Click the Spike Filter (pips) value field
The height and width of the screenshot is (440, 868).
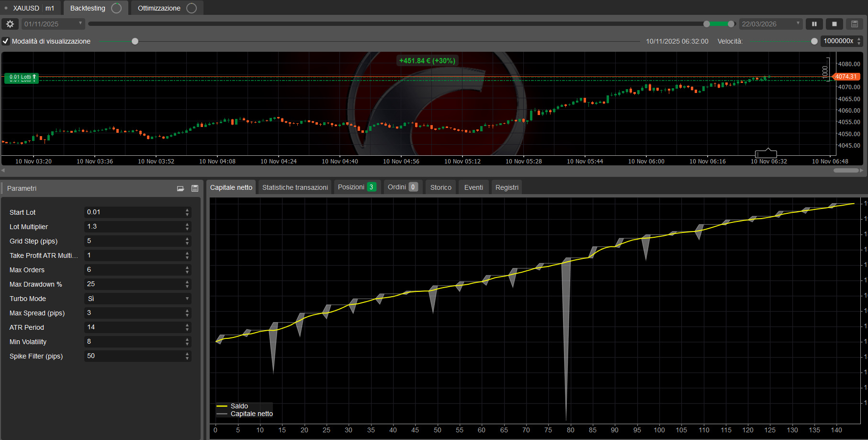(x=134, y=356)
